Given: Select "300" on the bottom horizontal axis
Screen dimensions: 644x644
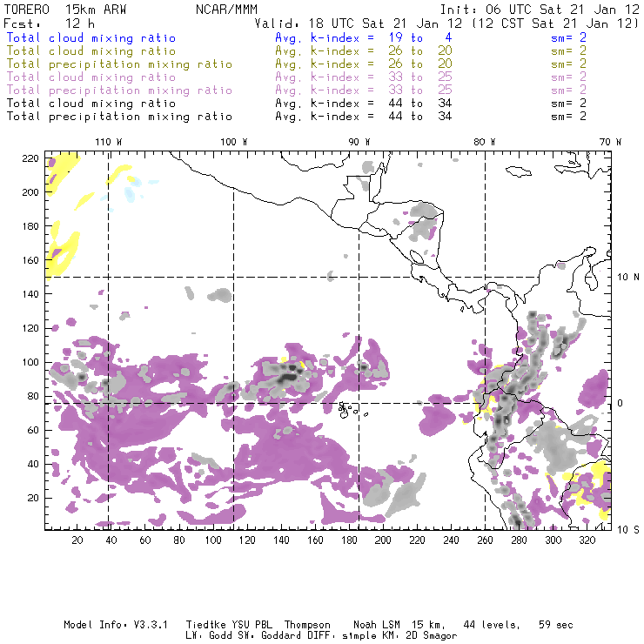Looking at the screenshot, I should click(553, 540).
